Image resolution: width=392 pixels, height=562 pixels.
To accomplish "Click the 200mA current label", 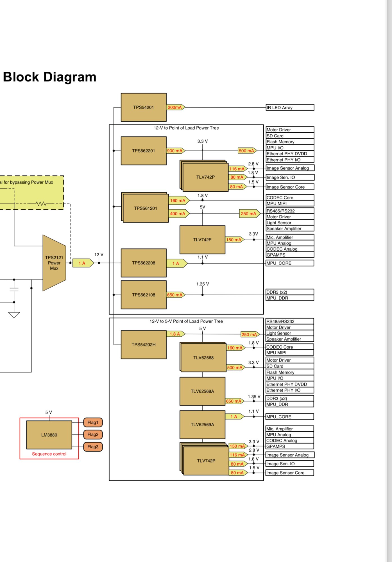I will click(x=176, y=107).
